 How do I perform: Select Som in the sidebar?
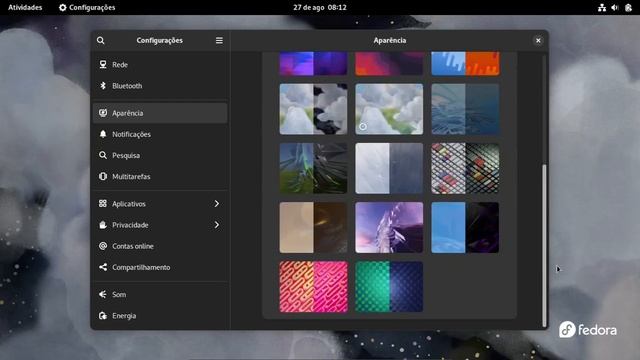(160, 294)
